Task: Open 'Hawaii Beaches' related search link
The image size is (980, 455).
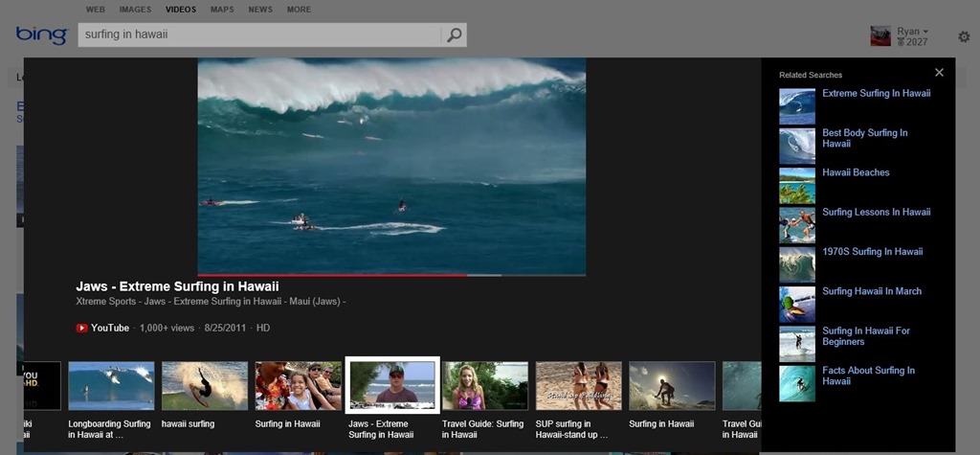Action: tap(856, 172)
